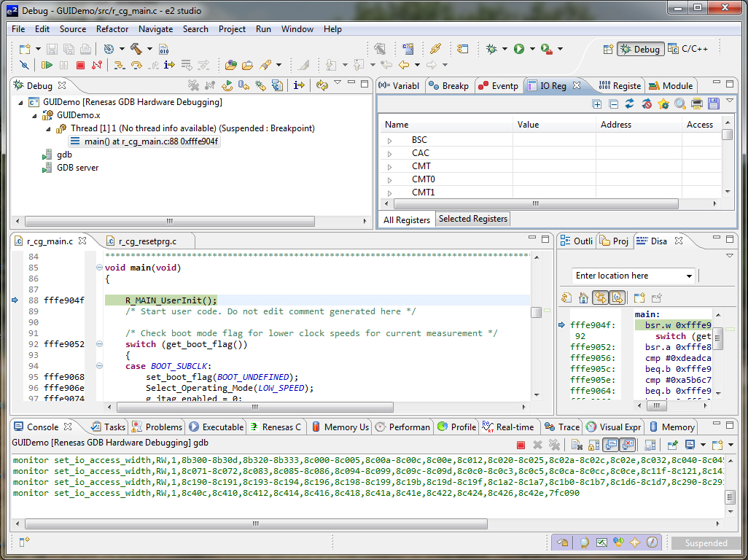Click the hammer Build icon
Image resolution: width=748 pixels, height=560 pixels.
[136, 49]
